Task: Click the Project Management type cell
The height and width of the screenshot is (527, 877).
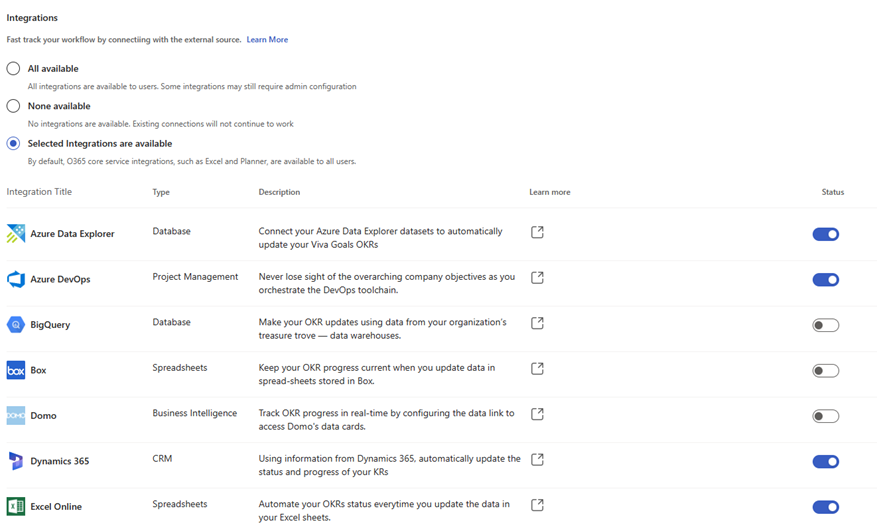Action: pos(195,276)
